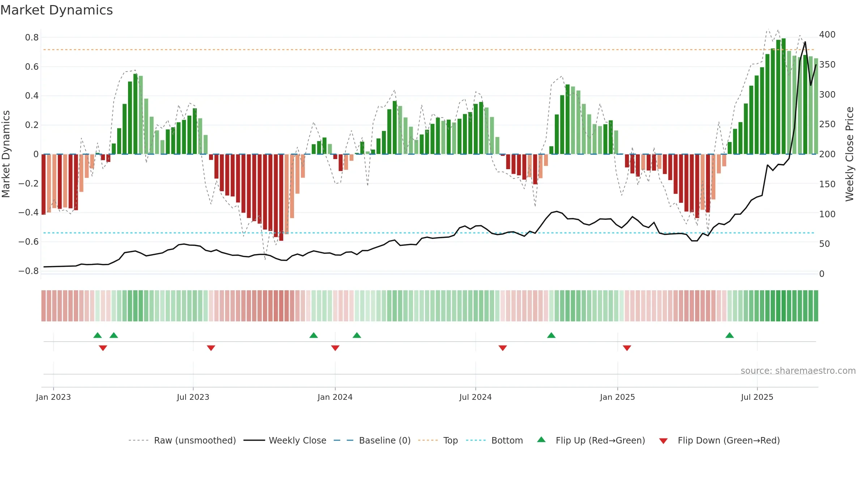868x488 pixels.
Task: Toggle the Weekly Close legend entry
Action: (285, 440)
